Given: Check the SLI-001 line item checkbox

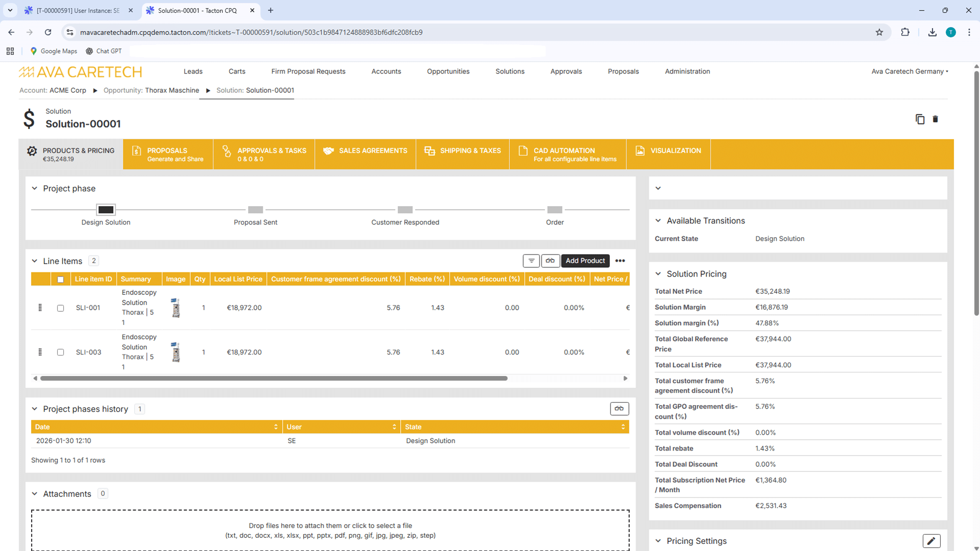Looking at the screenshot, I should [x=61, y=308].
